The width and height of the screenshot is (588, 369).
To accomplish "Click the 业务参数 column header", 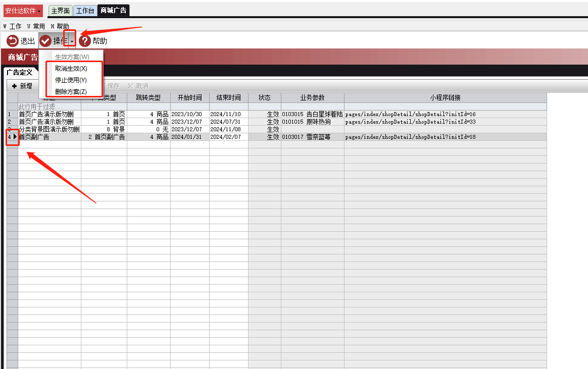I will coord(312,97).
